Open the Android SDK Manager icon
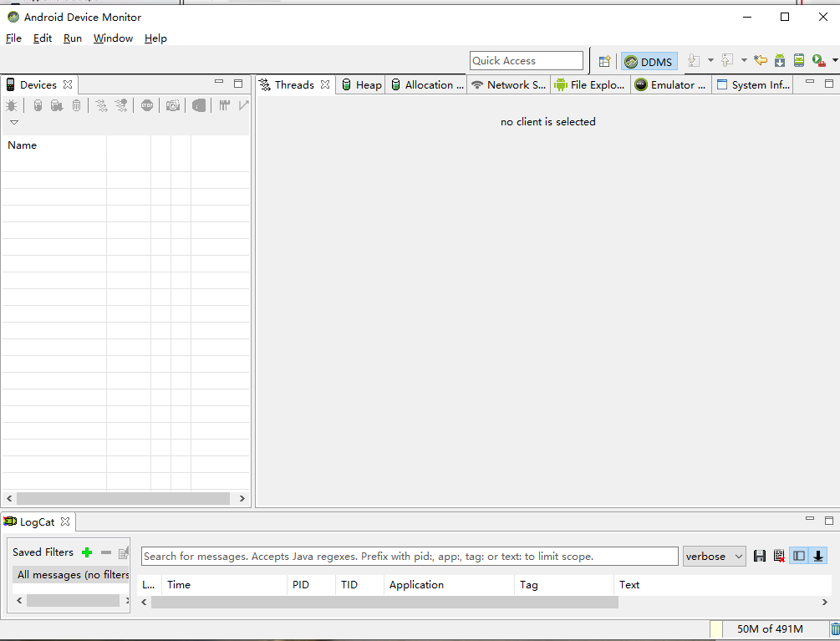 coord(780,60)
